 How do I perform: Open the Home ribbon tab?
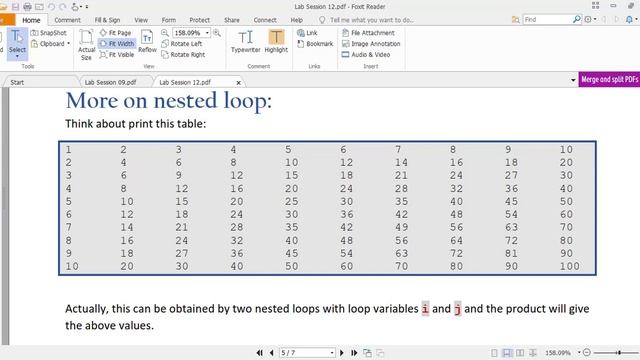(x=31, y=20)
